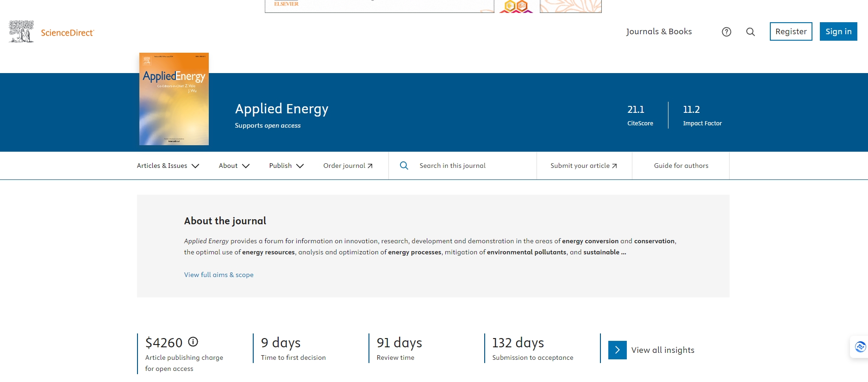Open the help question mark icon
The height and width of the screenshot is (382, 868).
point(726,32)
